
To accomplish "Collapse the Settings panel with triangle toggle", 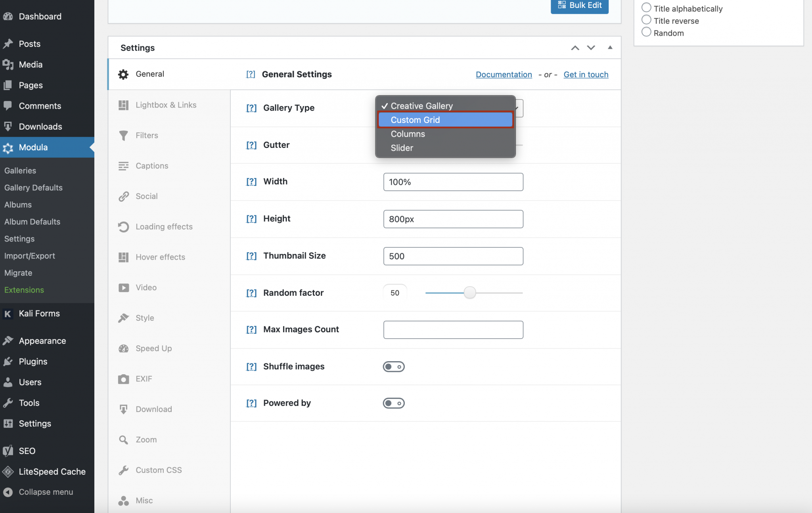I will click(610, 48).
